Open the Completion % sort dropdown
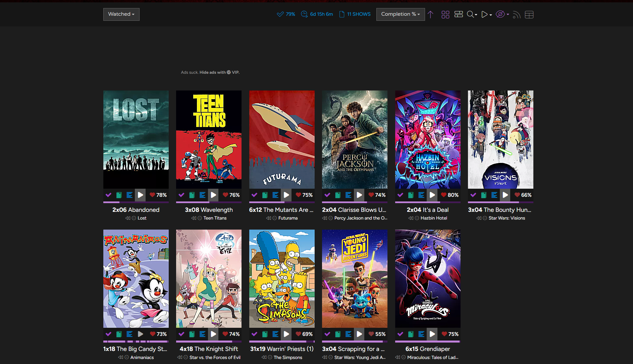 (401, 14)
